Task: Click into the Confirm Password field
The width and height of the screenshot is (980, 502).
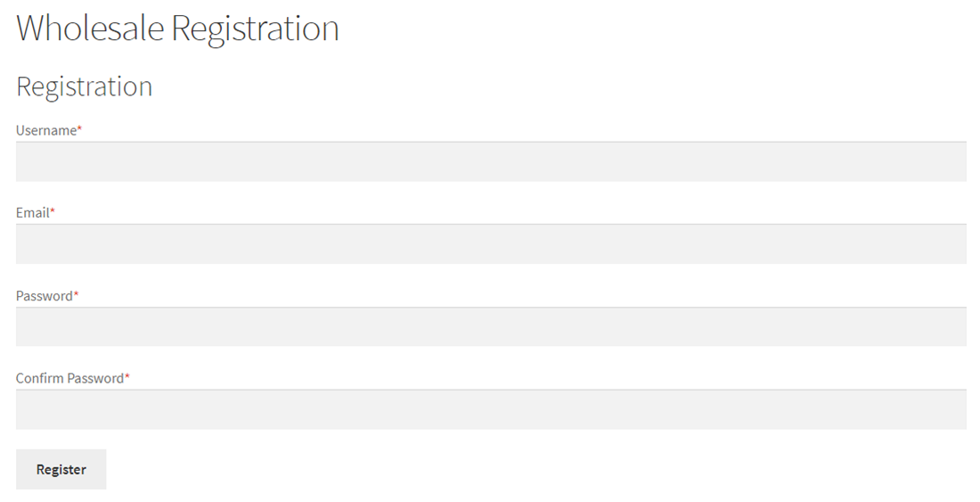Action: pyautogui.click(x=491, y=409)
